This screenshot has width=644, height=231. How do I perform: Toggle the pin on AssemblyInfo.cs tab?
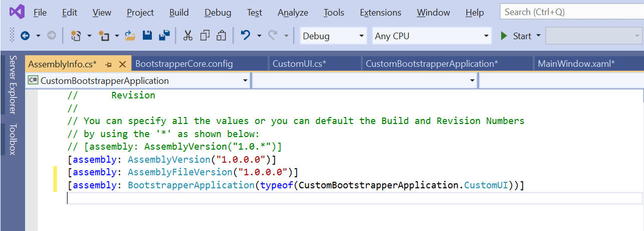pyautogui.click(x=108, y=64)
